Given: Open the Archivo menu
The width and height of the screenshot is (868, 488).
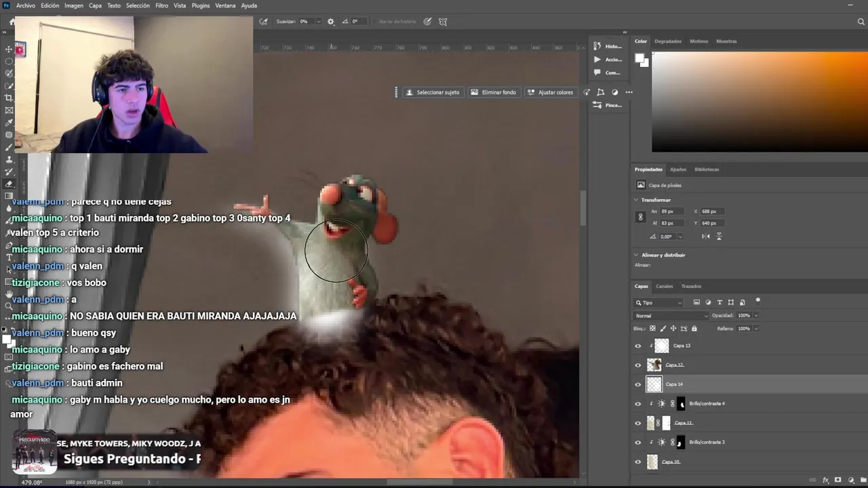Looking at the screenshot, I should click(25, 5).
